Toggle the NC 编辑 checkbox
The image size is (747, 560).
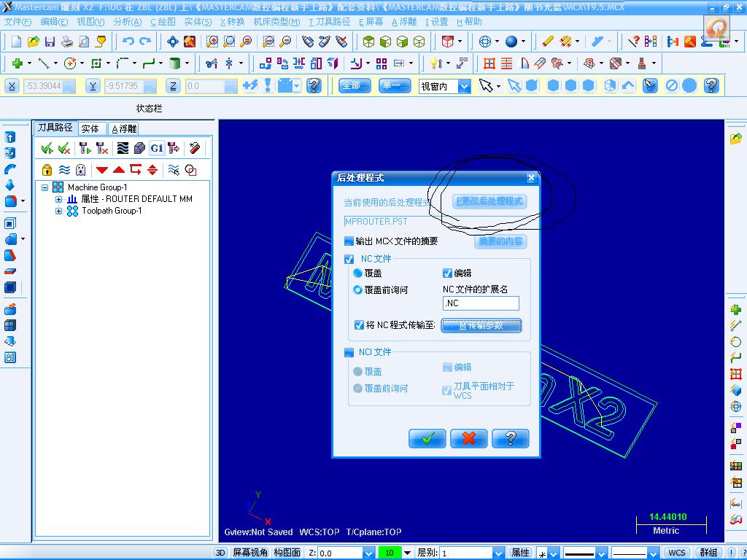pos(447,273)
